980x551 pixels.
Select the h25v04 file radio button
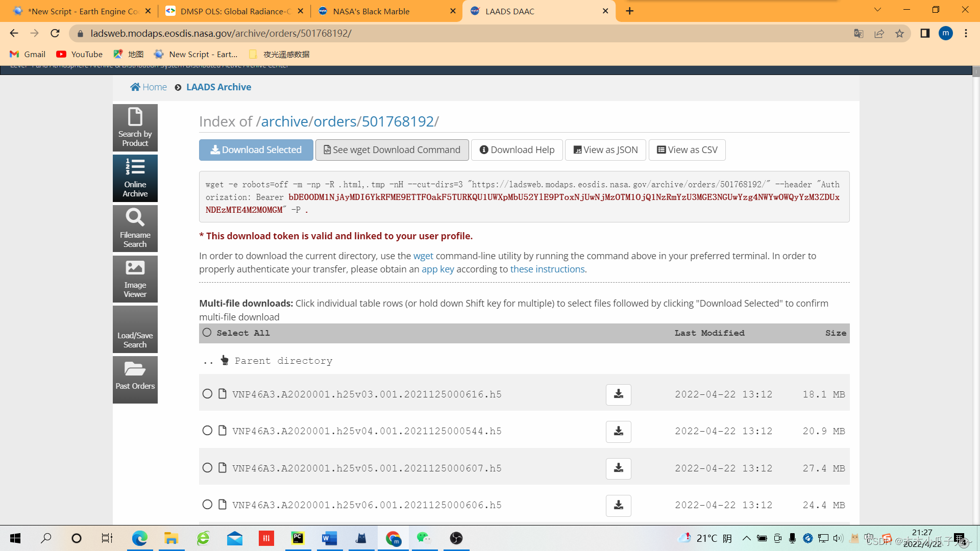pos(207,431)
